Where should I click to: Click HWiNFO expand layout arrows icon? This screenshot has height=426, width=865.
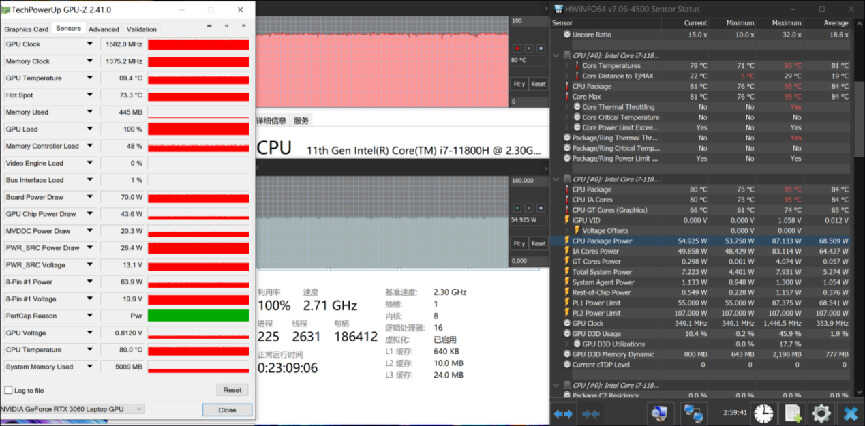click(563, 413)
